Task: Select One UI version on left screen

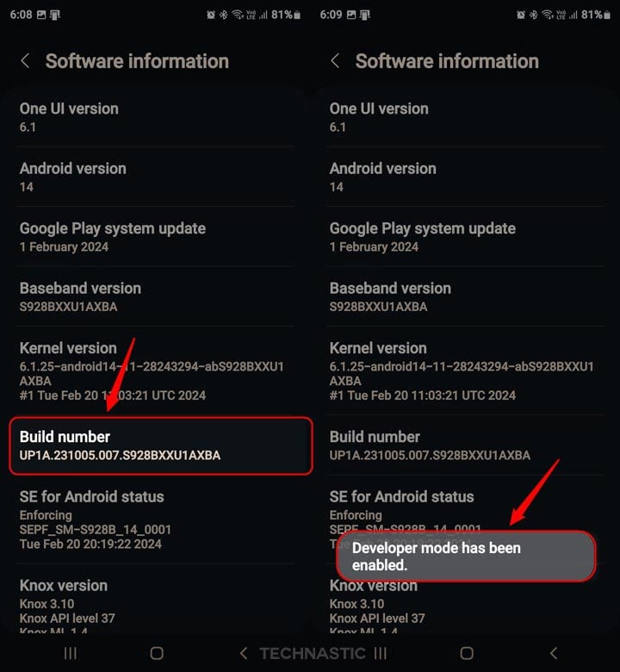Action: (x=155, y=117)
